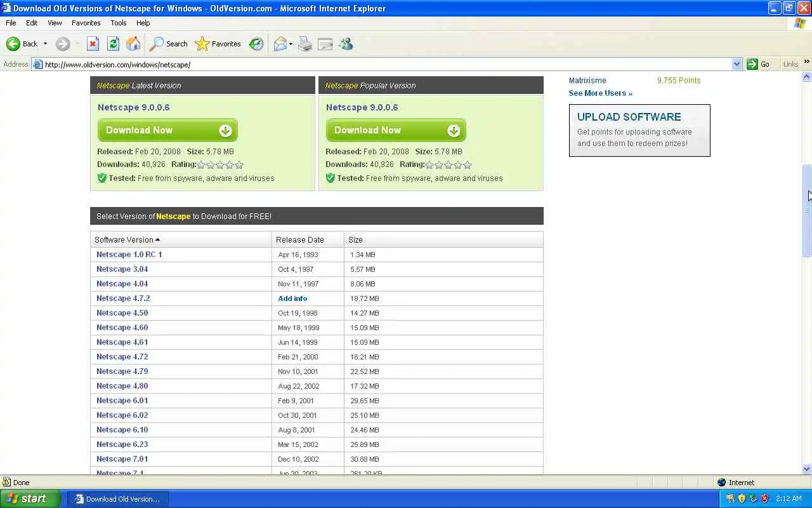The height and width of the screenshot is (508, 812).
Task: Stop loading with the red X icon
Action: 93,44
